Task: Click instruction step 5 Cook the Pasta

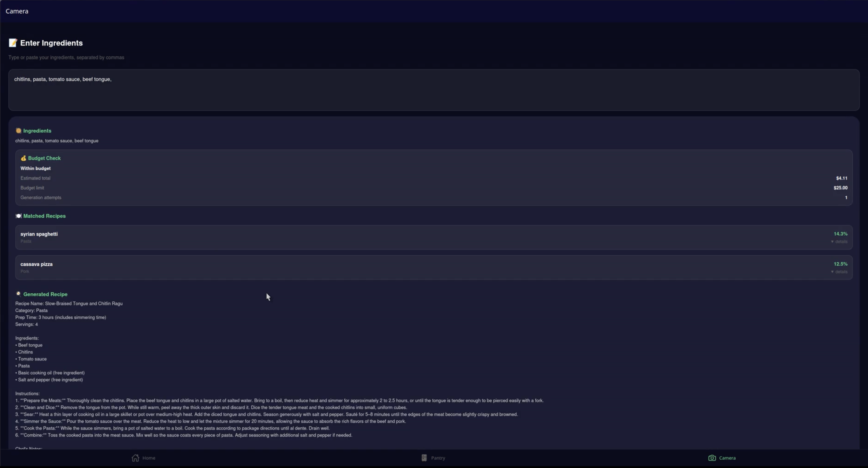Action: (172, 428)
